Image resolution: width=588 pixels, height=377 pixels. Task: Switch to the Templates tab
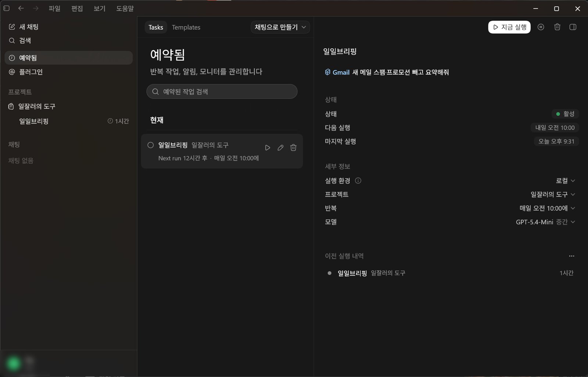[x=186, y=27]
